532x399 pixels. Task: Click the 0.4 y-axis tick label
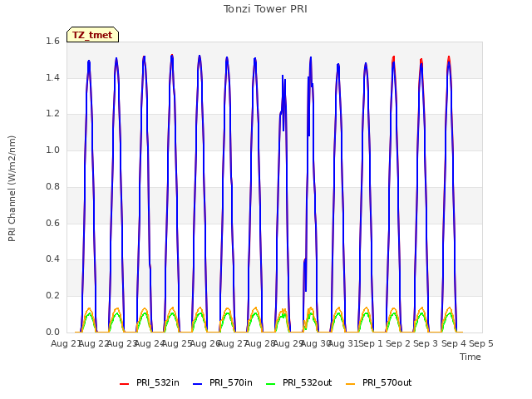click(x=52, y=259)
